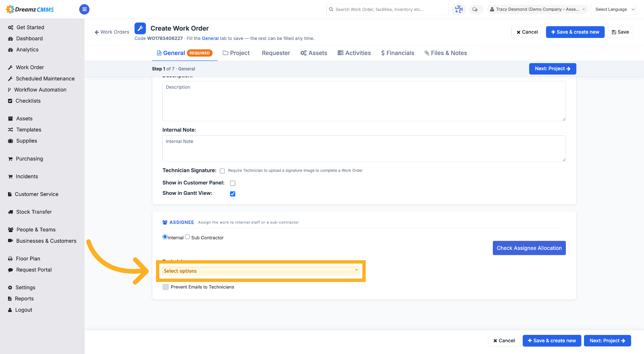The height and width of the screenshot is (354, 644).
Task: Click the Stock Transfer truck icon
Action: point(10,212)
